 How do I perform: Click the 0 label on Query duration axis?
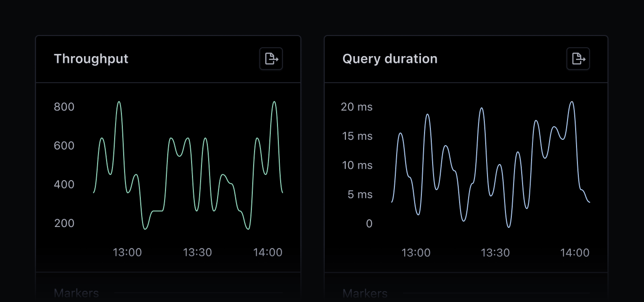369,224
